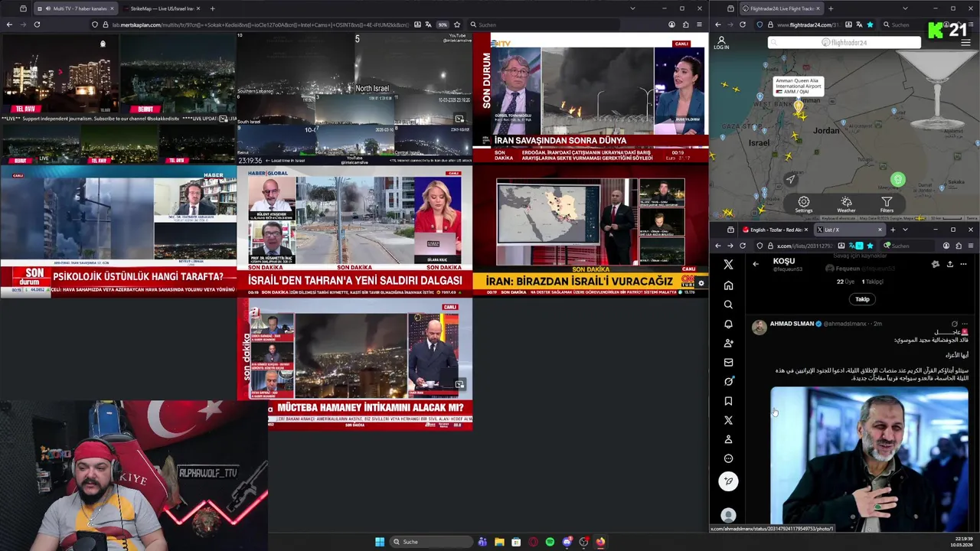The height and width of the screenshot is (551, 980).
Task: Click Flightradar24 LOG IN icon
Action: coord(721,43)
